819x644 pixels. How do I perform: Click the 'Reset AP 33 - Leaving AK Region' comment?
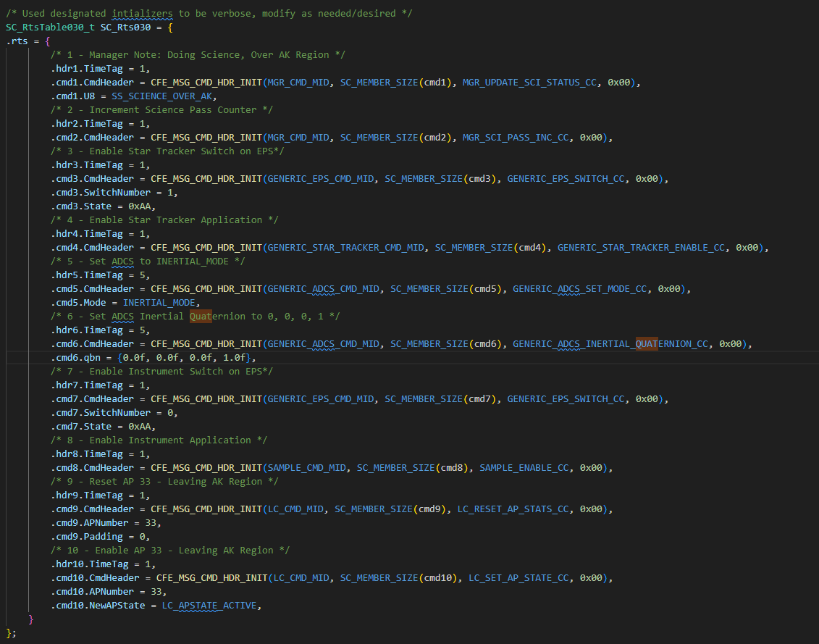pyautogui.click(x=164, y=482)
